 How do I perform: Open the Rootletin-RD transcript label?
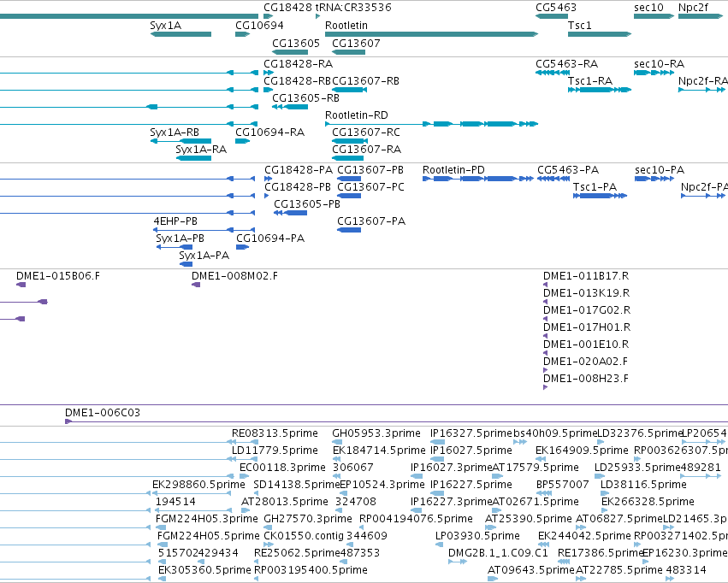357,115
